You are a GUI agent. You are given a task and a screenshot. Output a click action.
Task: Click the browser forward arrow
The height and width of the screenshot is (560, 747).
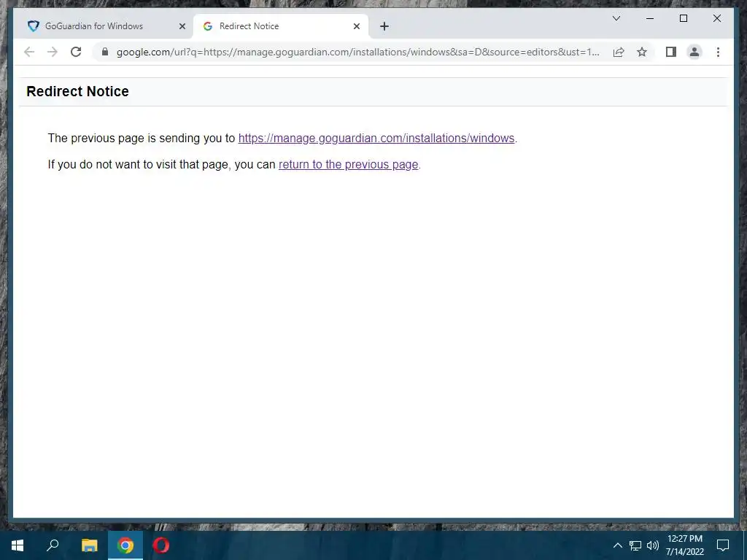(53, 52)
